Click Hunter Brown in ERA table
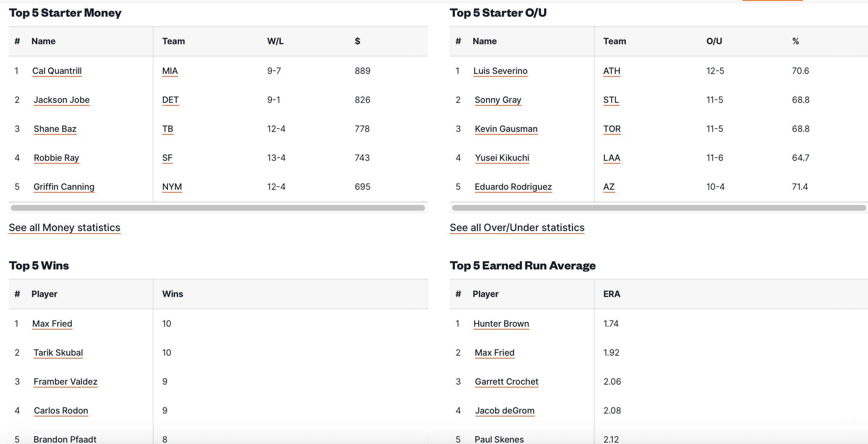Viewport: 868px width, 444px height. (x=501, y=324)
